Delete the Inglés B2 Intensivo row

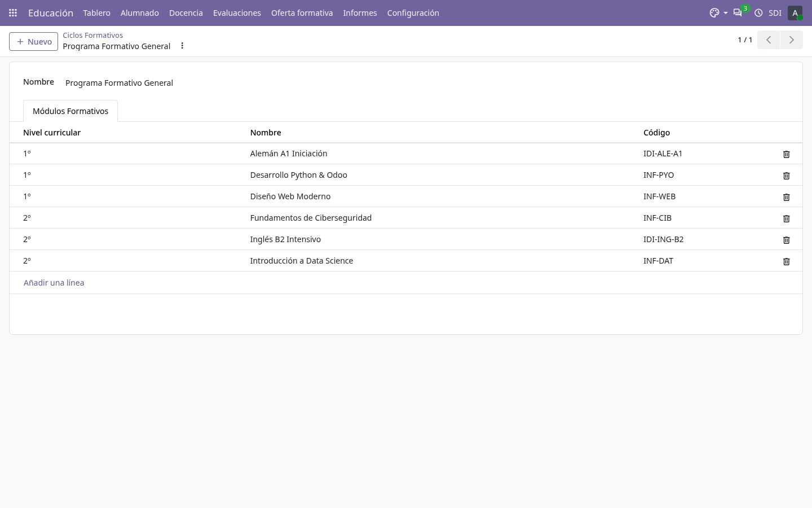pyautogui.click(x=786, y=240)
